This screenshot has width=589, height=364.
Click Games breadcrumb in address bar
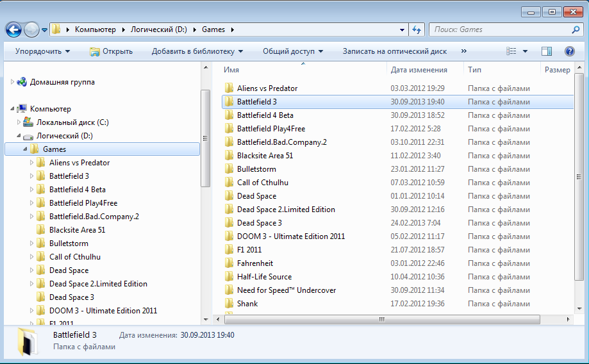coord(213,29)
